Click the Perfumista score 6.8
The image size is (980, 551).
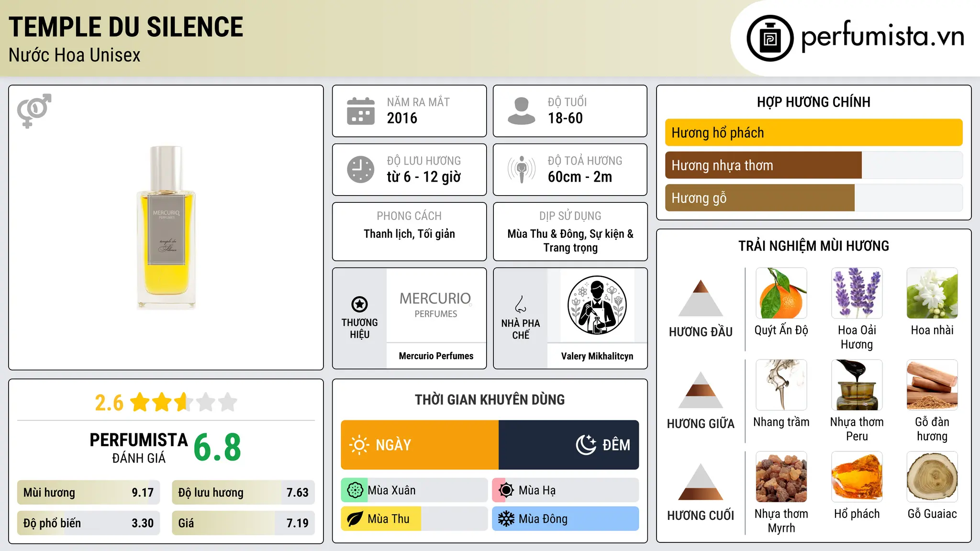217,447
